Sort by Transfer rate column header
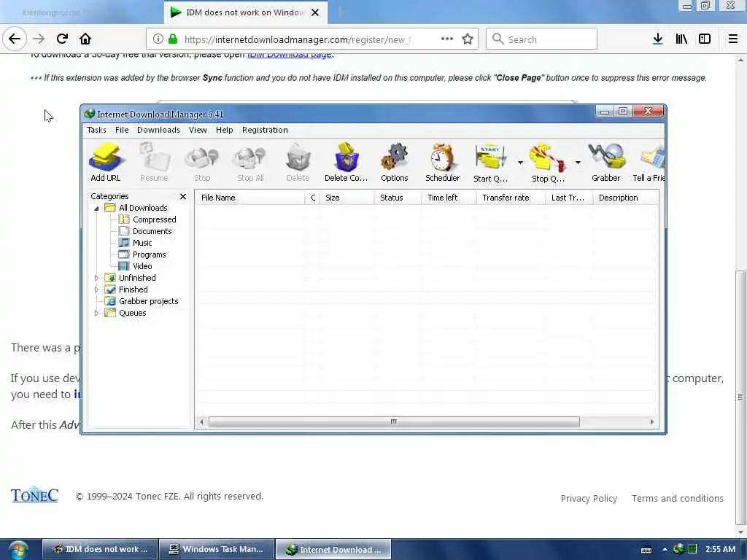The height and width of the screenshot is (560, 747). pos(511,198)
